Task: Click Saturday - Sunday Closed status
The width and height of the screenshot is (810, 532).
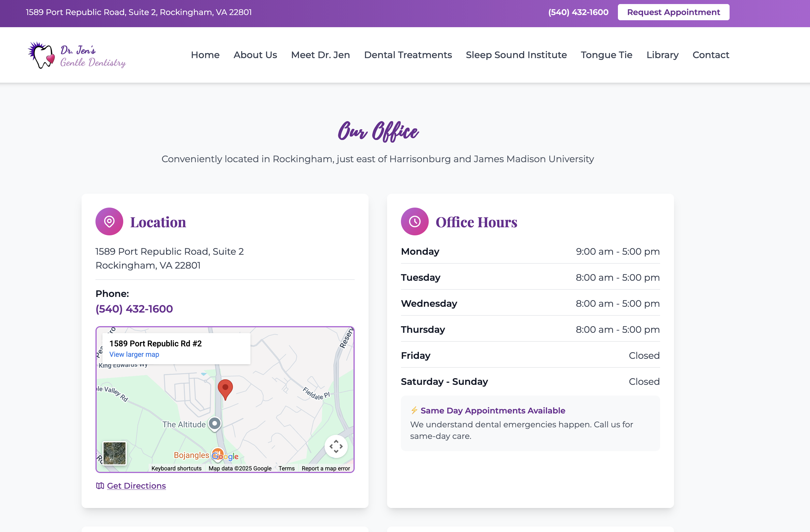Action: 644,382
